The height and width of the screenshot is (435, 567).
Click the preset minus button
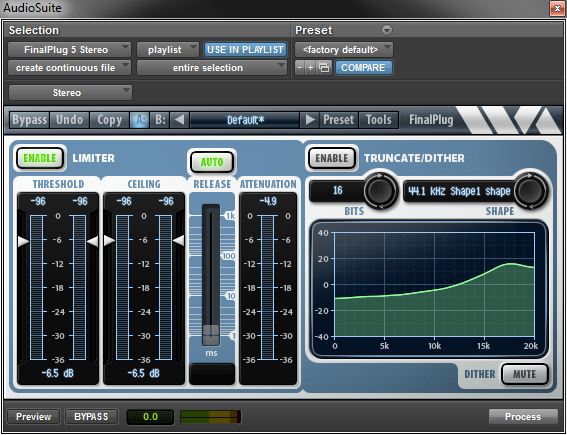[x=300, y=68]
